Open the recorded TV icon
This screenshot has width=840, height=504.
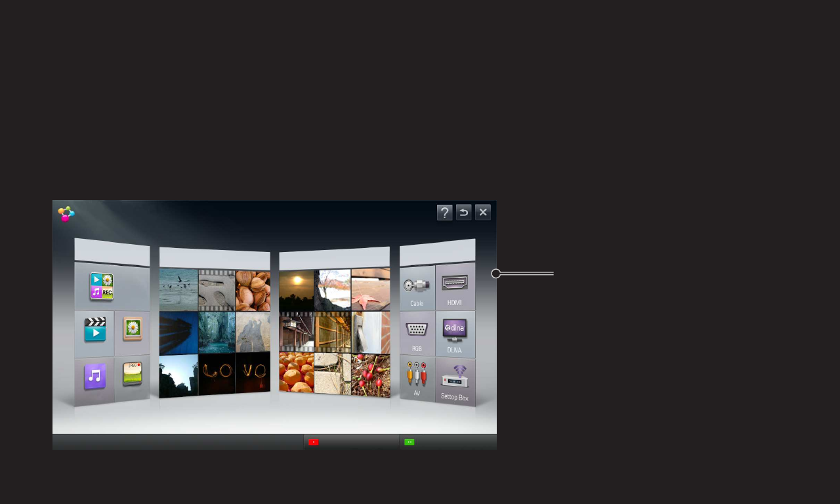[x=133, y=374]
